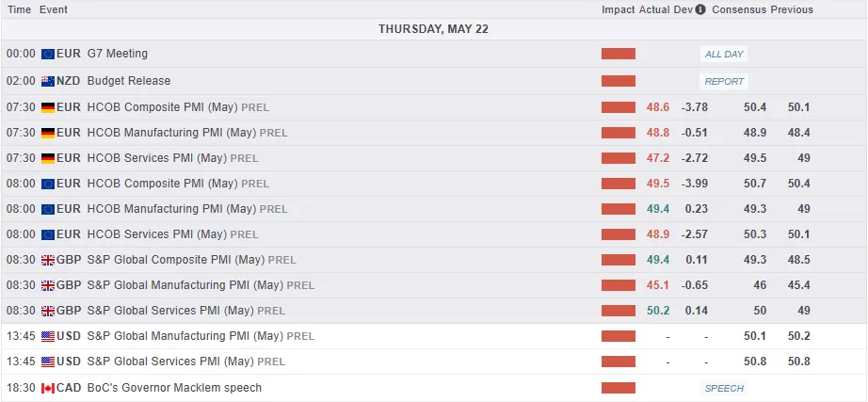Screen dimensions: 868x402
Task: Click impact bar for US Services PMI
Action: pos(619,362)
